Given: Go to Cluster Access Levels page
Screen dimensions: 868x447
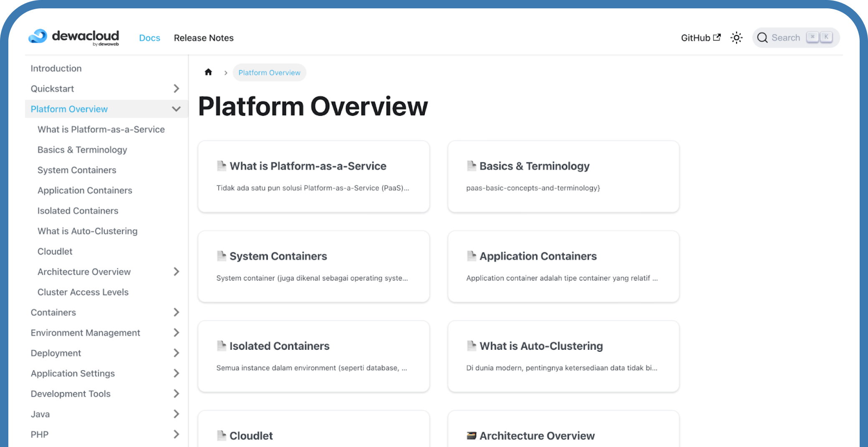Looking at the screenshot, I should coord(83,292).
